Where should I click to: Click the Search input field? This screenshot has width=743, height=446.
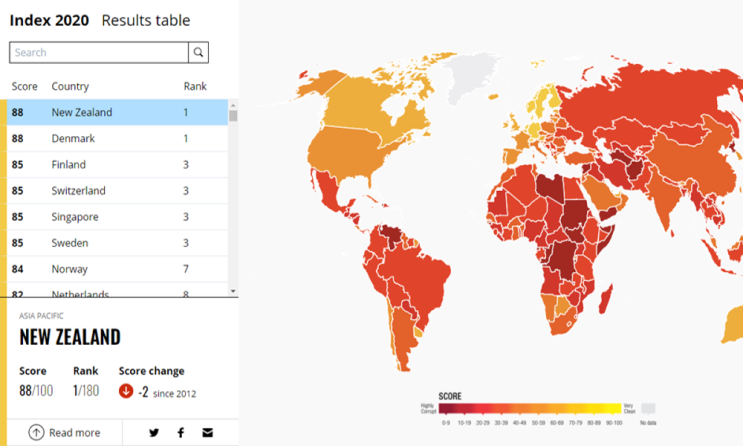(x=99, y=53)
